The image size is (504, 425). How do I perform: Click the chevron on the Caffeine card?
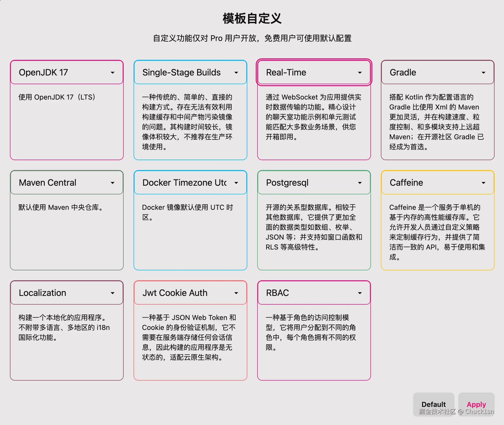pyautogui.click(x=483, y=183)
